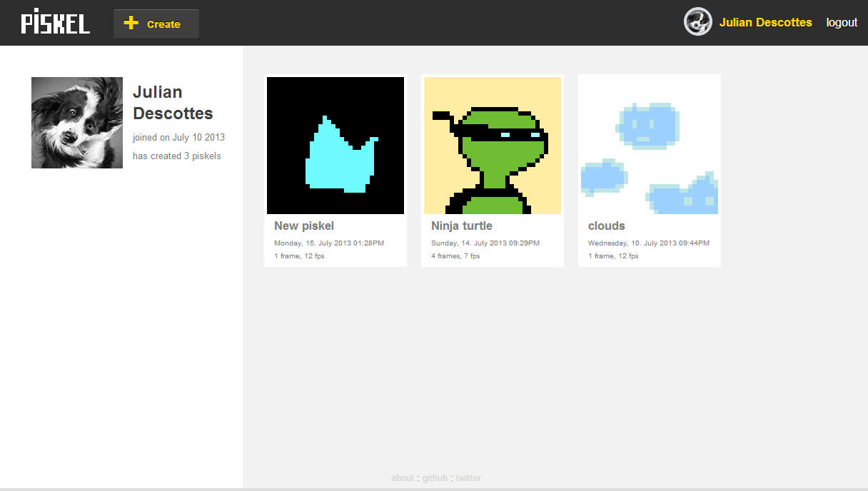Click the clouds title
868x491 pixels.
[607, 226]
